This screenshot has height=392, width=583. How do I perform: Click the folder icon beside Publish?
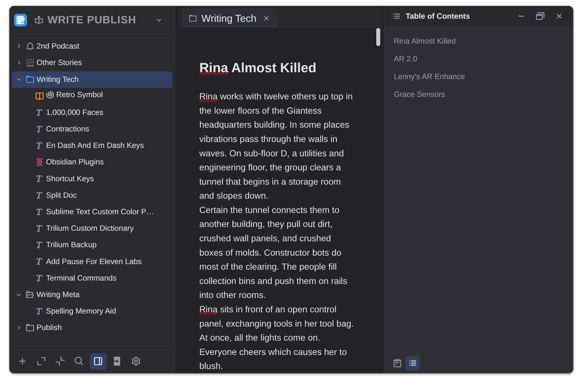30,328
